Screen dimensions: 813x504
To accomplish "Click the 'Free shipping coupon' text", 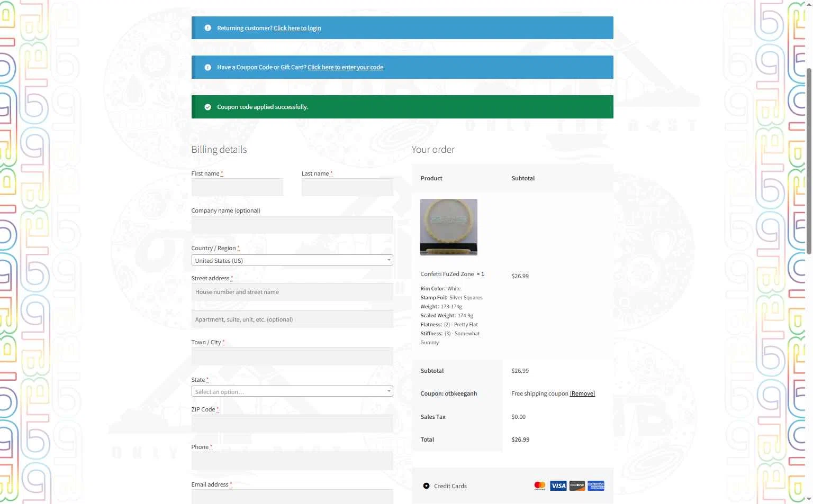I will click(540, 393).
